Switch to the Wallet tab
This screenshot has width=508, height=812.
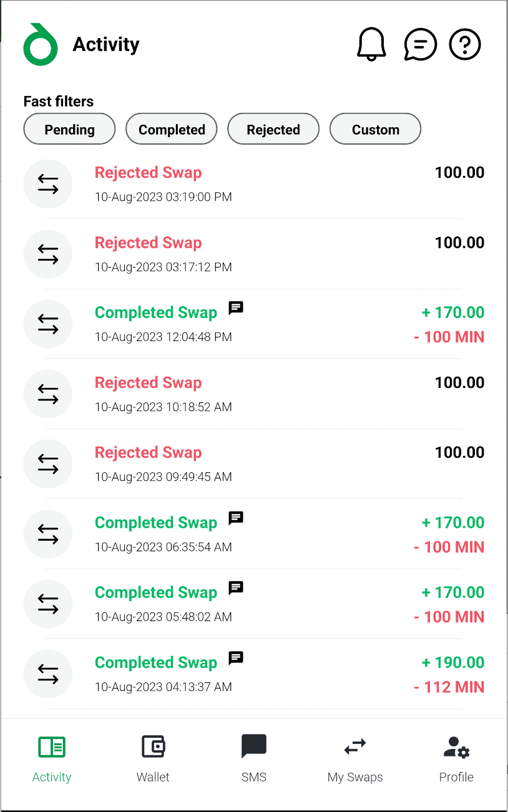coord(153,758)
